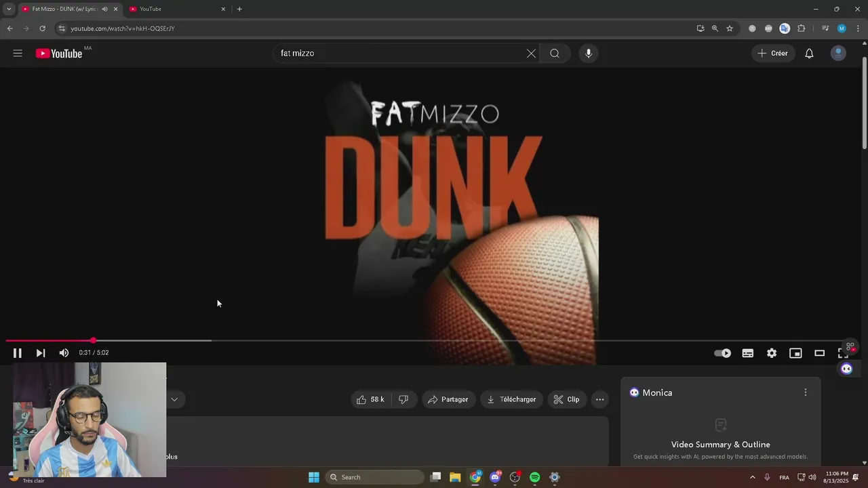This screenshot has width=868, height=488.
Task: Download the video via Télécharger
Action: click(x=511, y=399)
